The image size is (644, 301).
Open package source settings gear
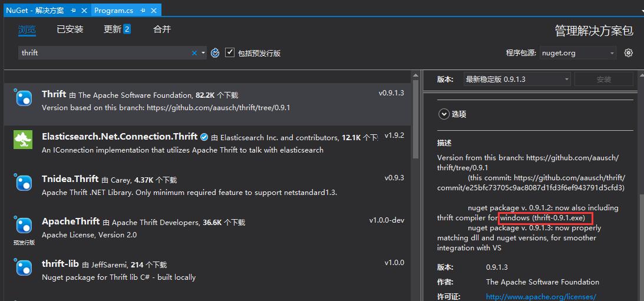629,52
